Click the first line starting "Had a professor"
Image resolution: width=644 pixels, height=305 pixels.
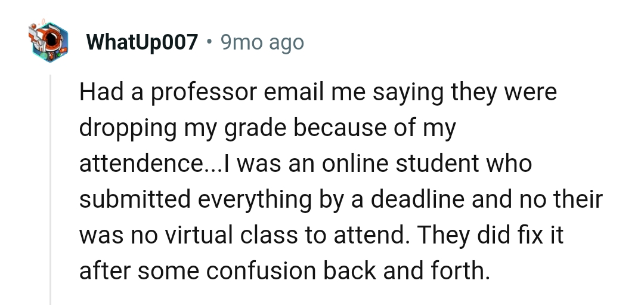[317, 93]
